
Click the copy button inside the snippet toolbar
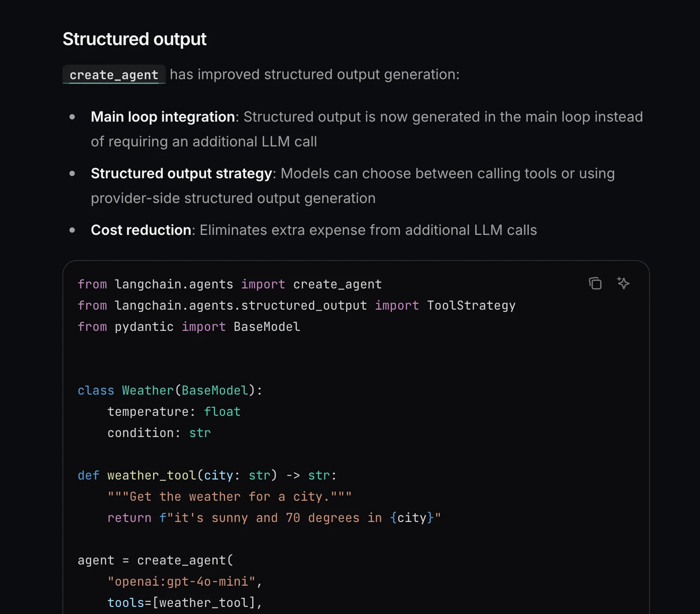(596, 284)
